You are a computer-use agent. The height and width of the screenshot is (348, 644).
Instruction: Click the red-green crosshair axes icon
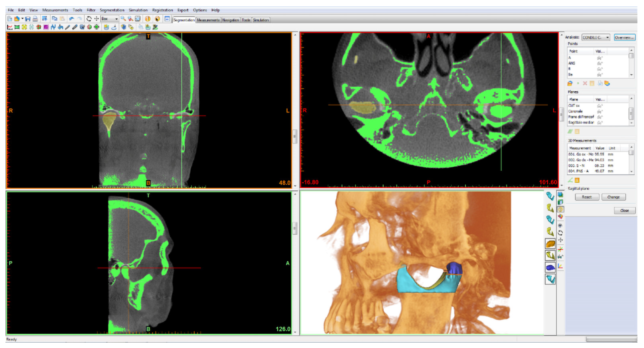[561, 249]
